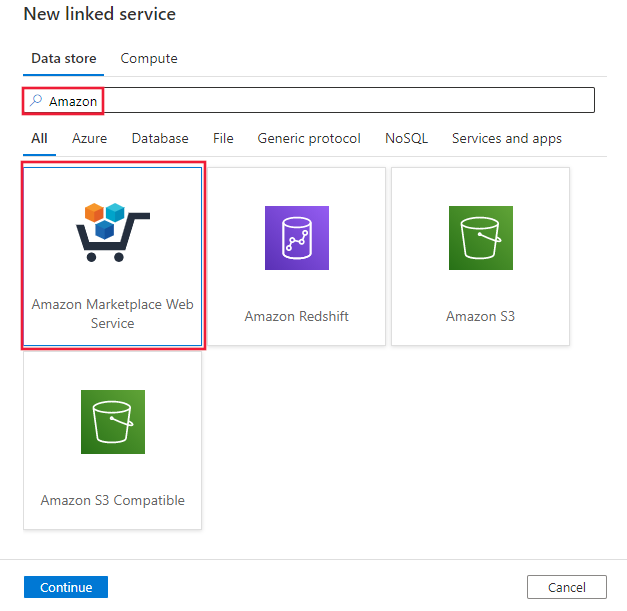The height and width of the screenshot is (611, 627).
Task: Choose the Amazon S3 green bucket icon
Action: 481,238
